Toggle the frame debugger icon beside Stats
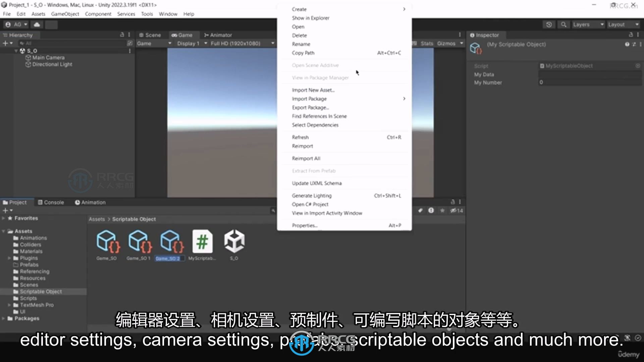 point(415,44)
